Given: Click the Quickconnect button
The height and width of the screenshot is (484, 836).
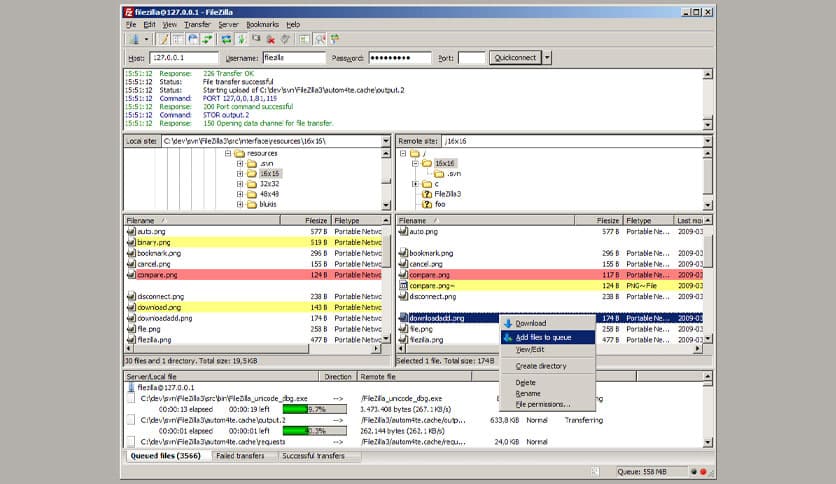Looking at the screenshot, I should pos(515,58).
